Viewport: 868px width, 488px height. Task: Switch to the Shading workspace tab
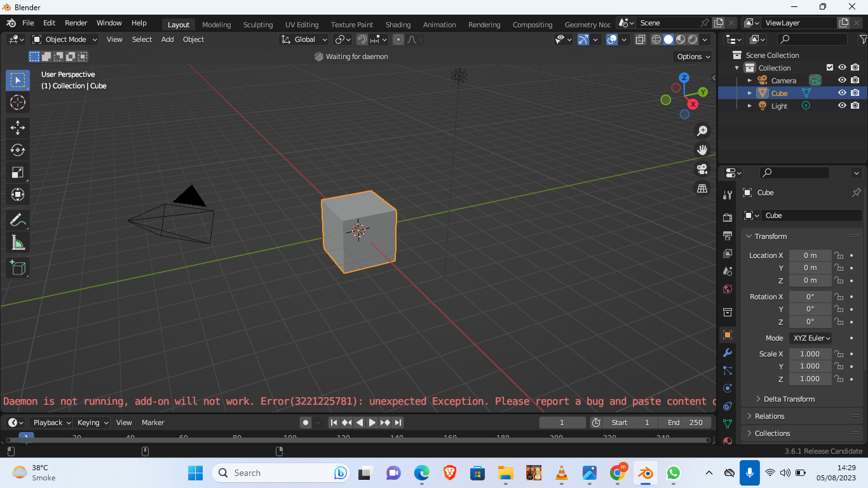click(398, 25)
